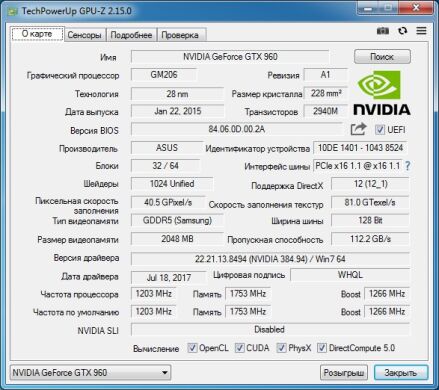
Task: Toggle the CUDA checkbox
Action: (x=239, y=348)
